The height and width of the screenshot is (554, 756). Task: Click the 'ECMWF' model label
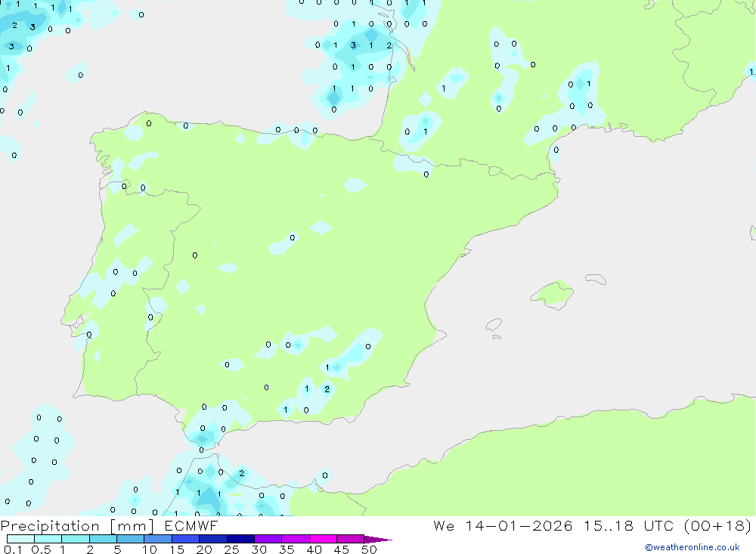191,525
